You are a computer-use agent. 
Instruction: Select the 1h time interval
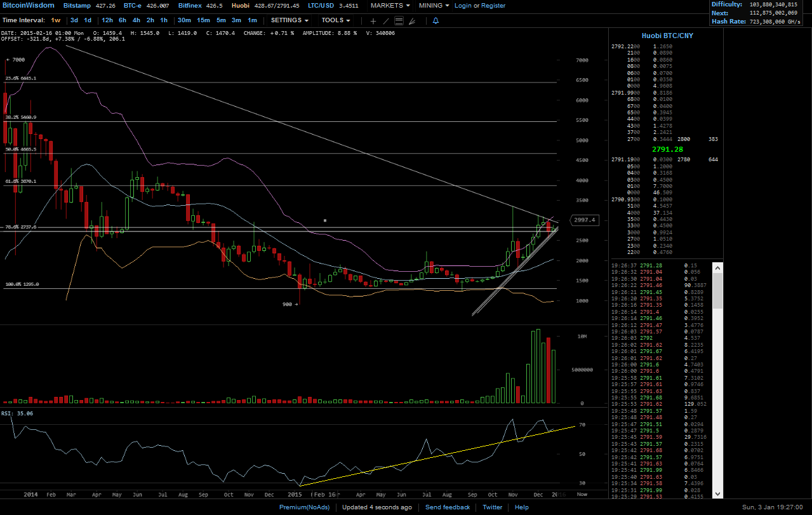click(164, 20)
